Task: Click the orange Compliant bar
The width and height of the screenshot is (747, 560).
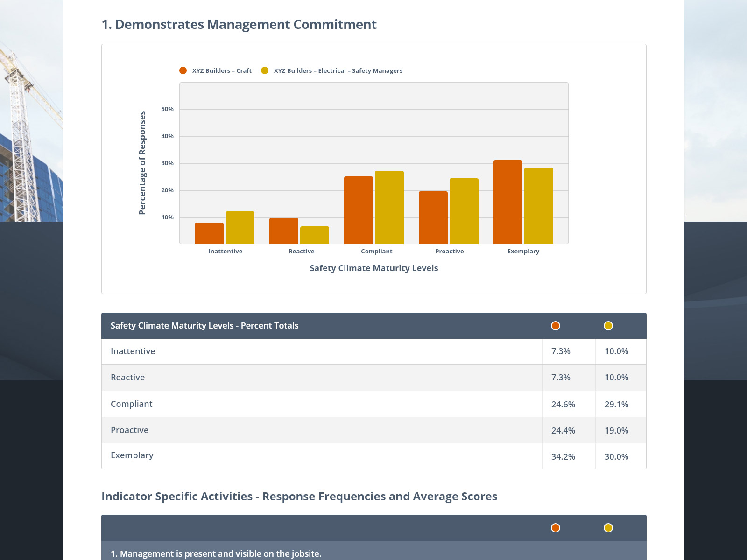Action: click(359, 210)
